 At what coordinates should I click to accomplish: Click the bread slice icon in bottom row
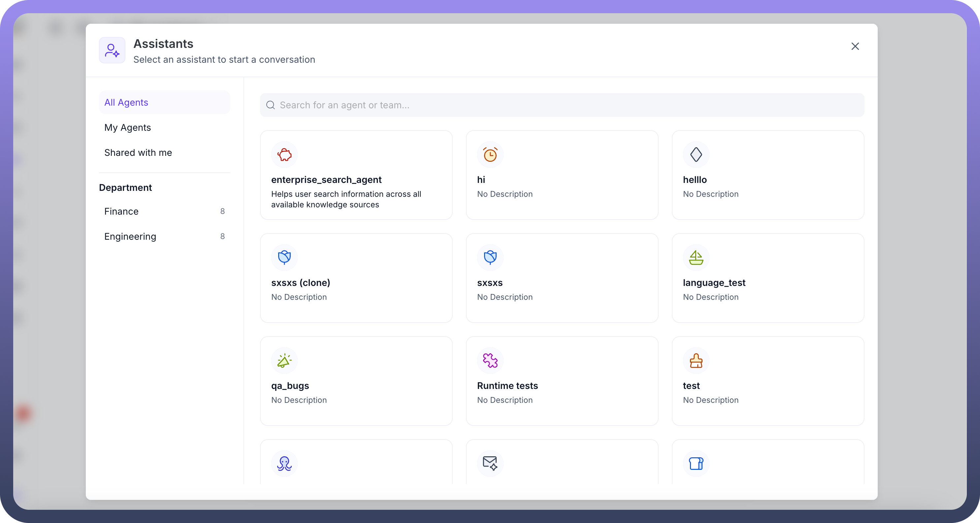point(696,464)
